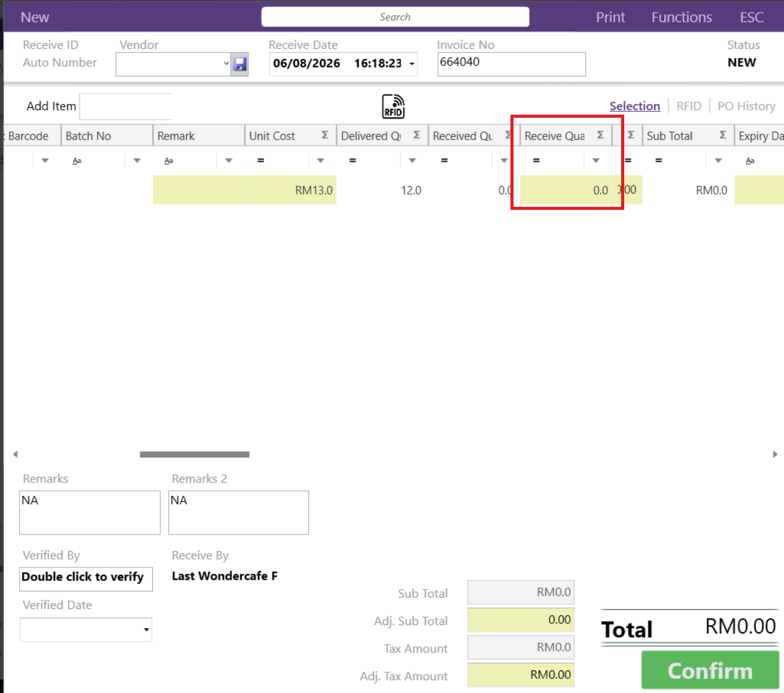Click the equals filter icon under Sub Total
The height and width of the screenshot is (693, 784).
(x=659, y=160)
